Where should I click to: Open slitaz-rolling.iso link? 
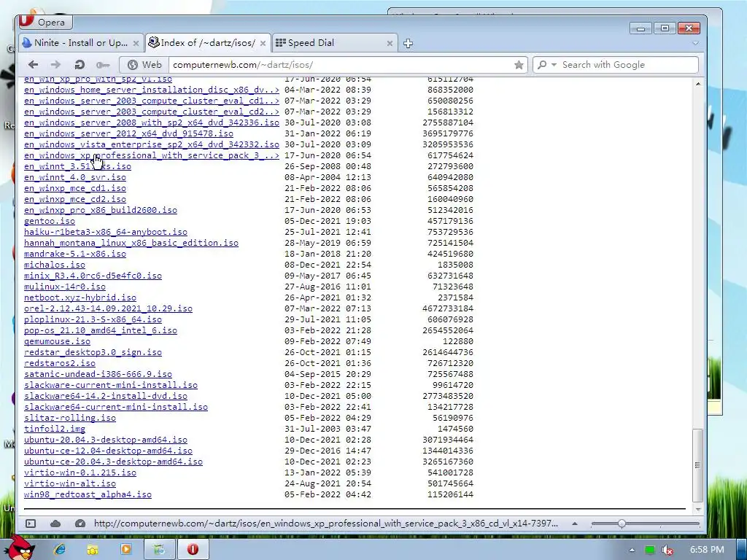70,418
